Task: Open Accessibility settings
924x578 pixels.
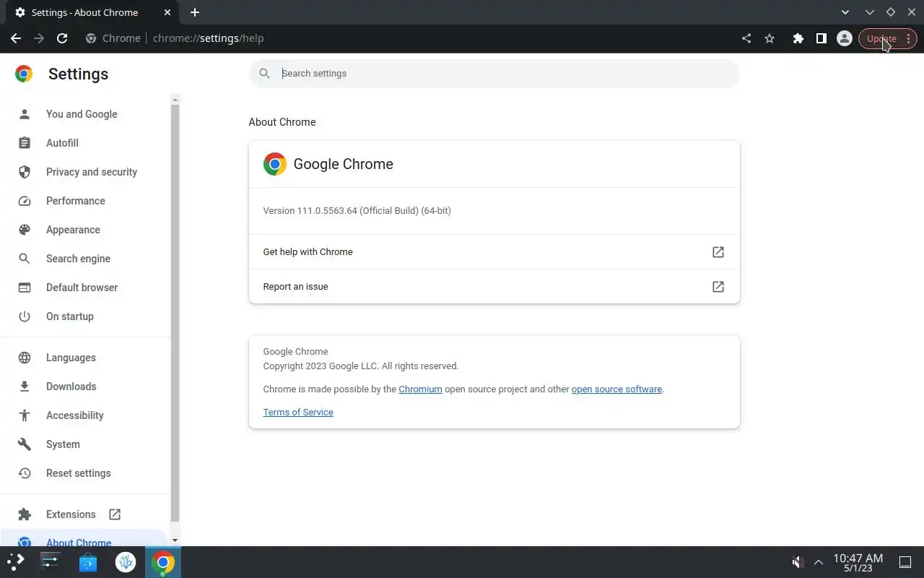Action: pyautogui.click(x=75, y=415)
